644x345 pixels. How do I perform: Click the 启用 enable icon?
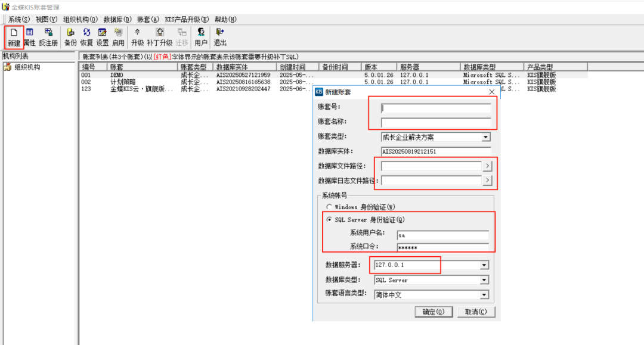click(118, 37)
